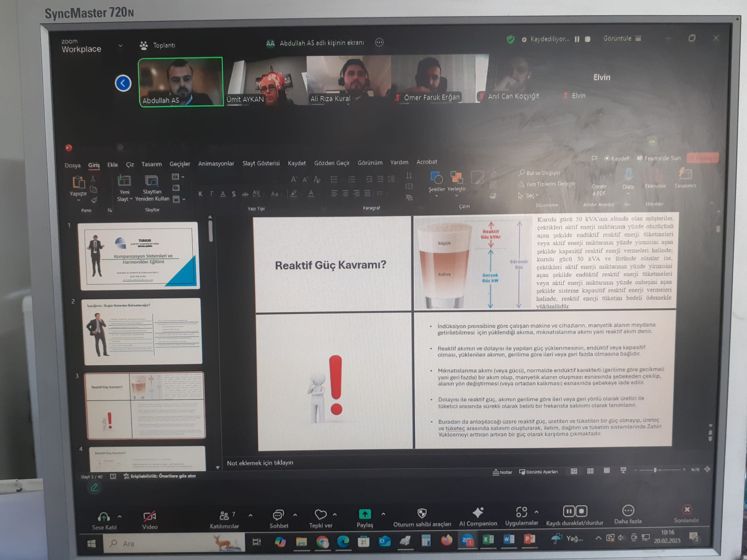747x560 pixels.
Task: Toggle Sese Katıl audio button
Action: pos(104,517)
